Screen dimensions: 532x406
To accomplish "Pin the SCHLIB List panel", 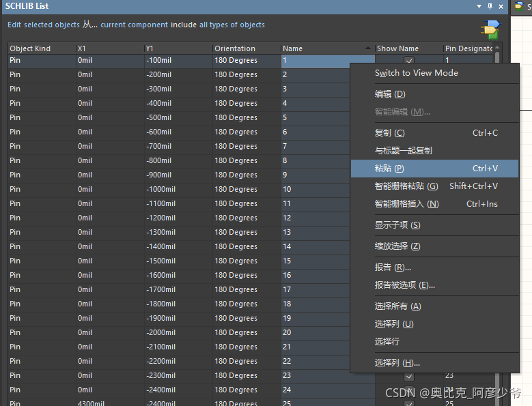I will [490, 6].
